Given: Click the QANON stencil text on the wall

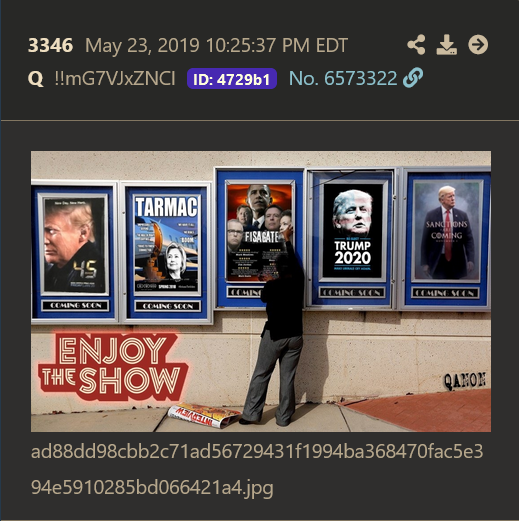Looking at the screenshot, I should (x=465, y=381).
